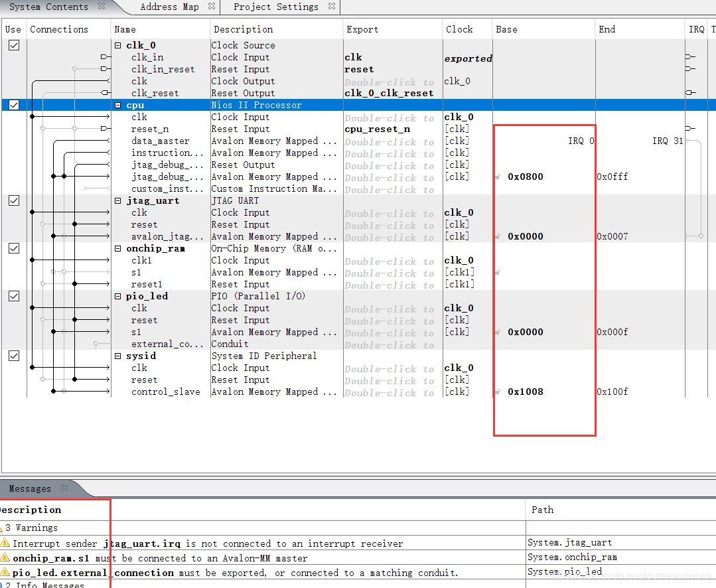The width and height of the screenshot is (716, 588).
Task: Collapse the jtag_uart component tree
Action: click(118, 200)
